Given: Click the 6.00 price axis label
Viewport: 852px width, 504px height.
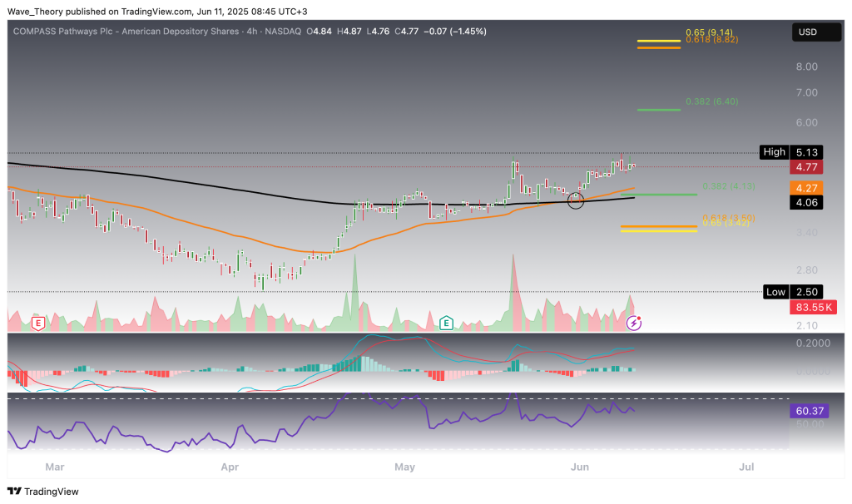Looking at the screenshot, I should click(807, 123).
